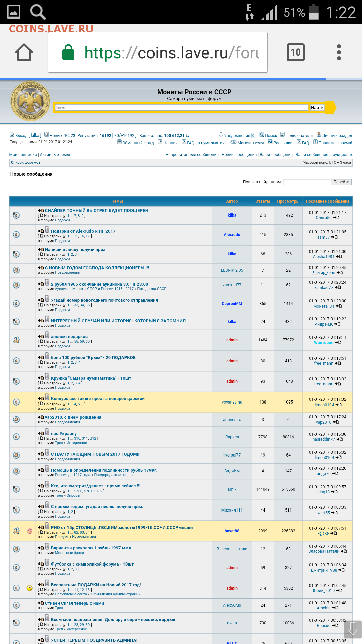Open author liverpul77 profile
This screenshot has width=362, height=644.
[x=232, y=455]
